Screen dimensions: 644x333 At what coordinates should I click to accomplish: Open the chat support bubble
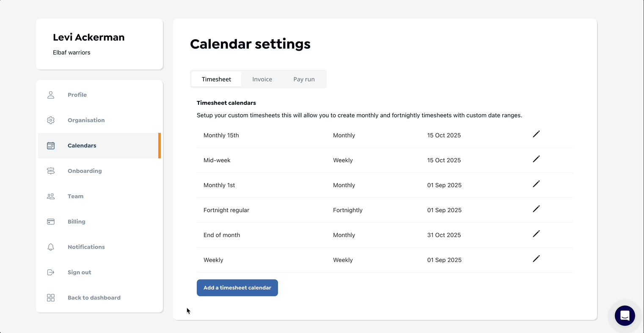pyautogui.click(x=625, y=316)
